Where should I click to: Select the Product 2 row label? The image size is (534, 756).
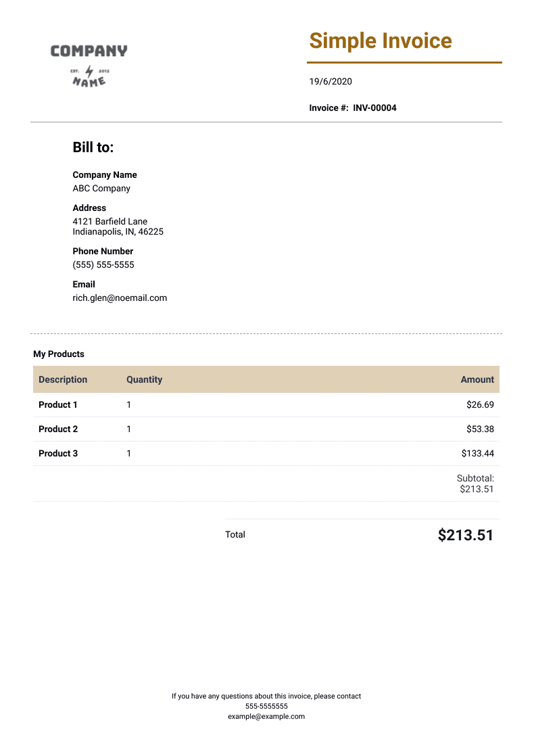click(x=58, y=429)
